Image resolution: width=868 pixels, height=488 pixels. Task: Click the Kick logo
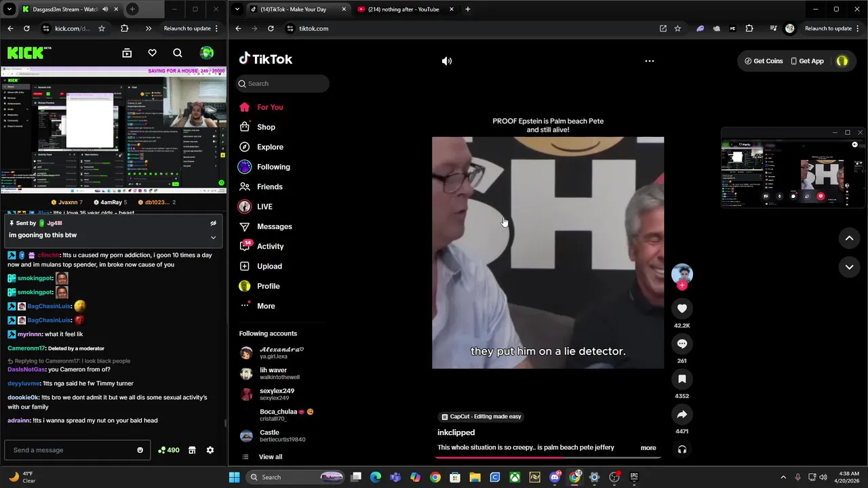29,53
